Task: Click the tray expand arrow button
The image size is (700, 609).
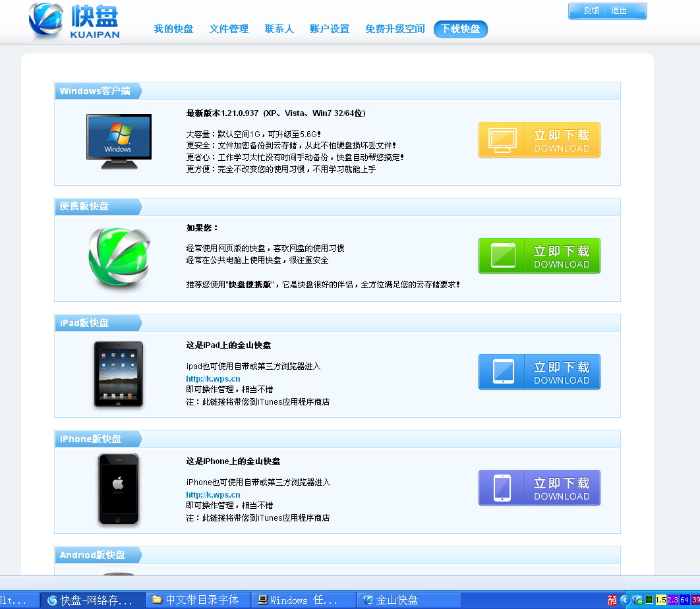Action: tap(625, 600)
